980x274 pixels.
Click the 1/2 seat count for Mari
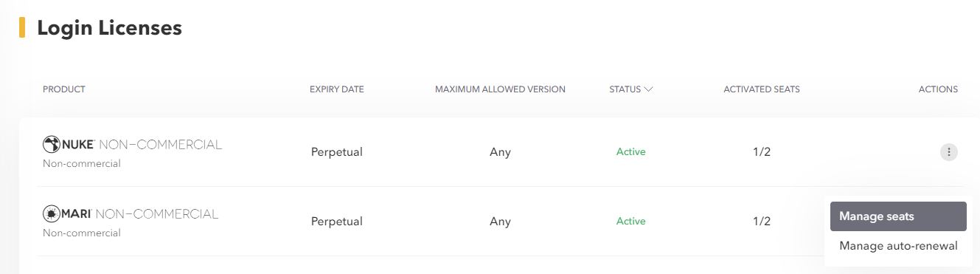[762, 221]
